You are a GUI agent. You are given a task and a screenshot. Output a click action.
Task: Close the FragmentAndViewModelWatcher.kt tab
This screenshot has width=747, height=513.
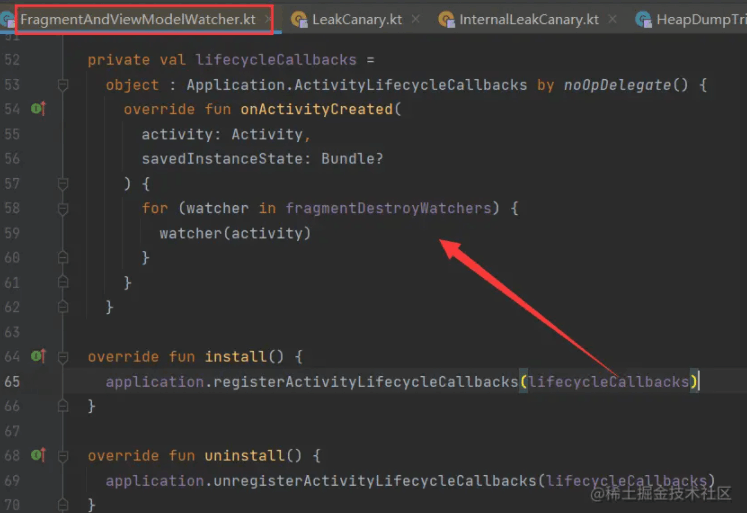coord(269,19)
